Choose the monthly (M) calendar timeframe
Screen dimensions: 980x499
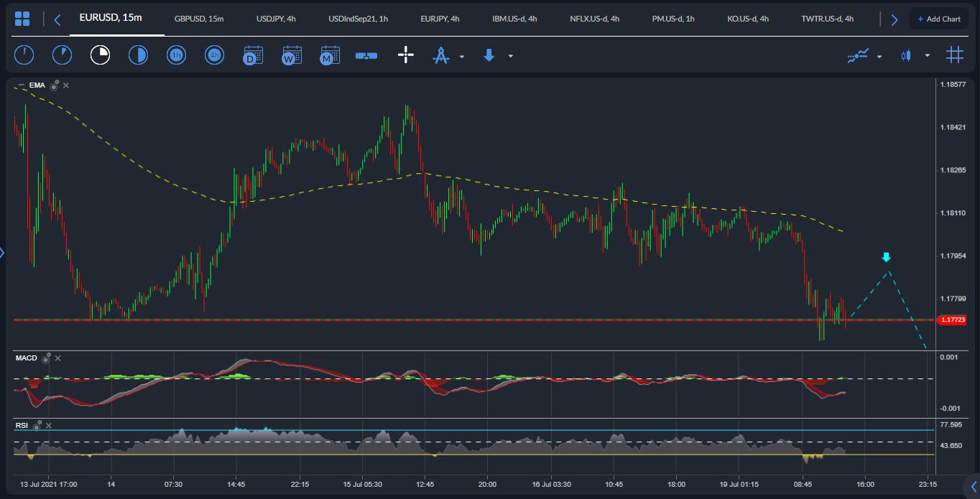[330, 55]
